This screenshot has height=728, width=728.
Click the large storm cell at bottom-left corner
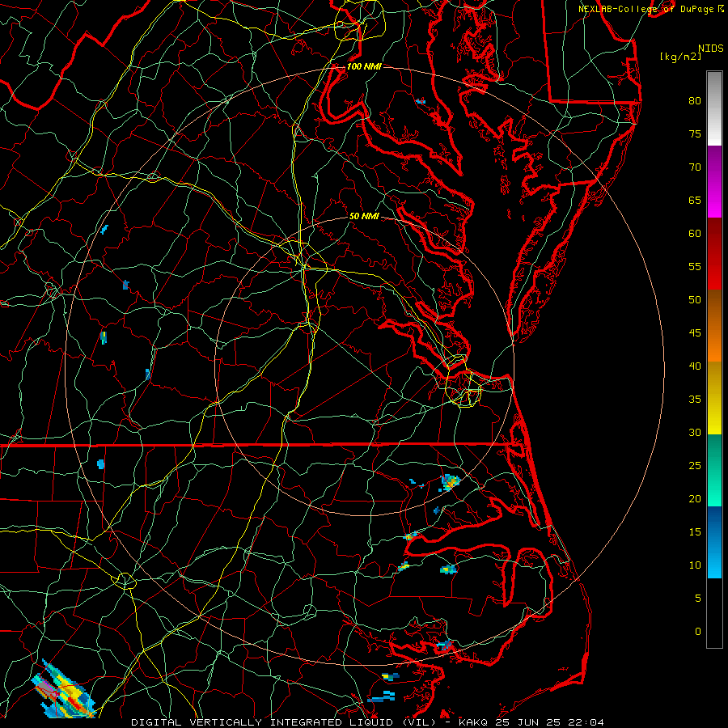tap(64, 690)
